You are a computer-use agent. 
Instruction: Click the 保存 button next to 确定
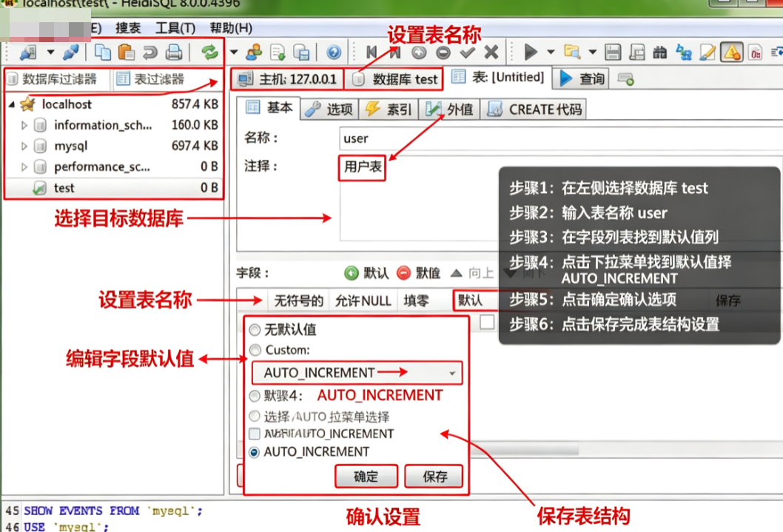click(x=434, y=477)
